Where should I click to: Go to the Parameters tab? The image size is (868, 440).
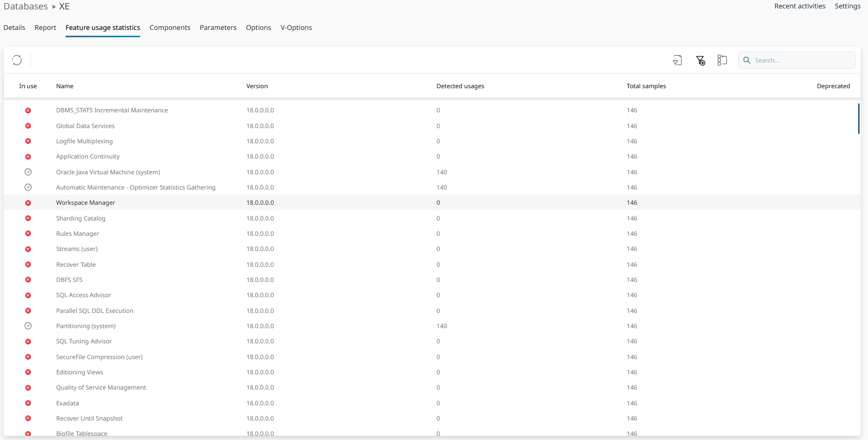[x=218, y=28]
